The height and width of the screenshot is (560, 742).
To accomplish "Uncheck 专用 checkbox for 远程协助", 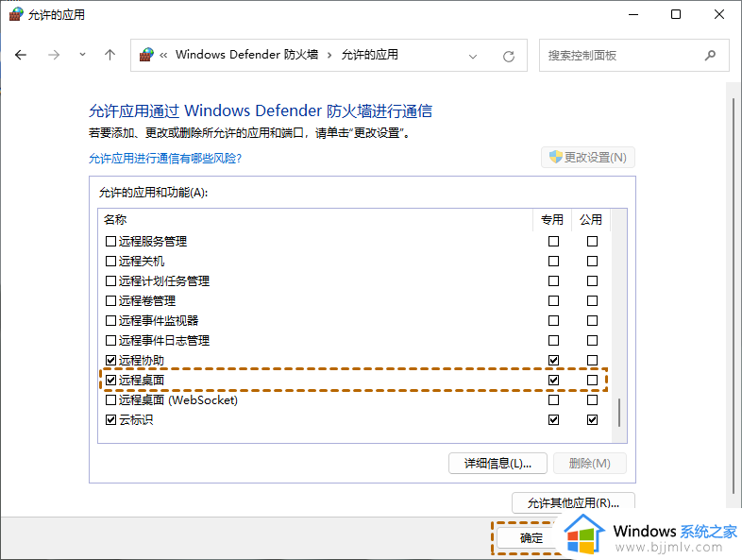I will 553,360.
